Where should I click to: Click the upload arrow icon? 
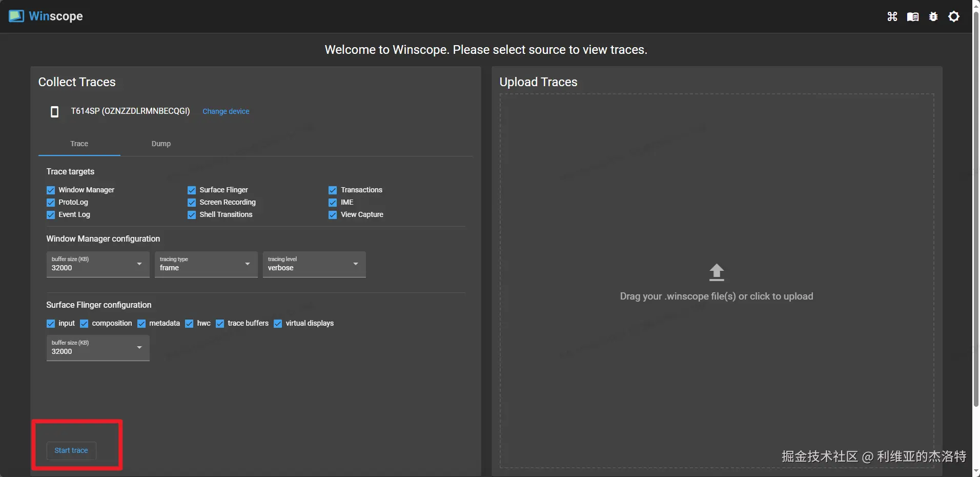point(717,272)
